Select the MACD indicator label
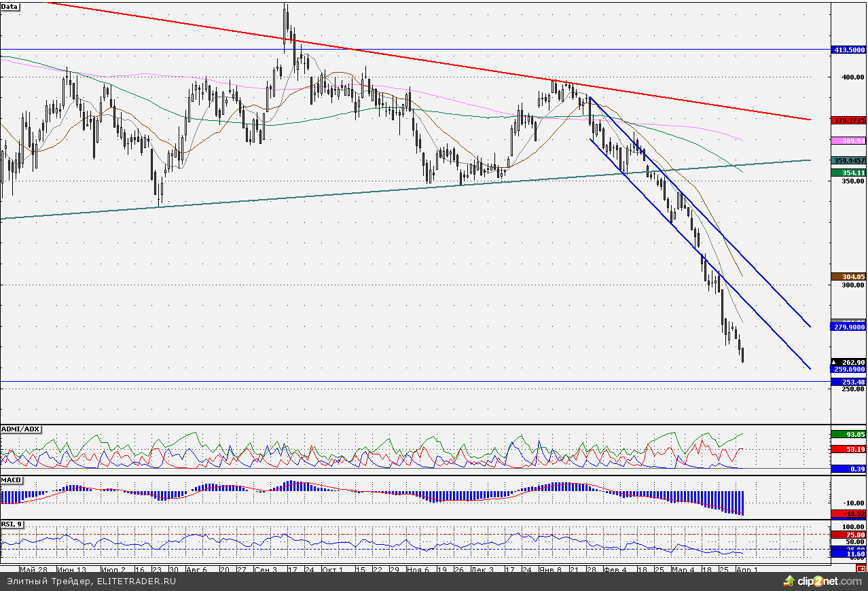 tap(12, 480)
